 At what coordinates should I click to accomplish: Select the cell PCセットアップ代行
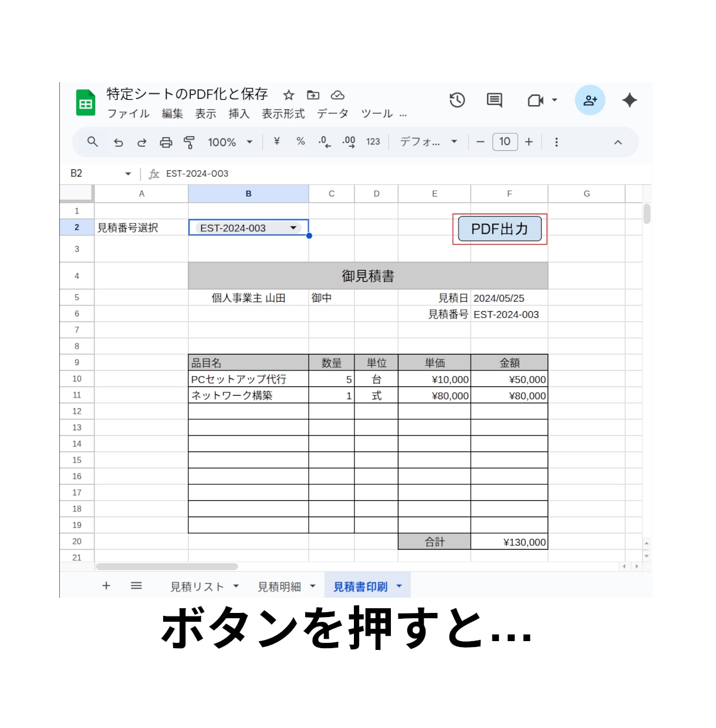[x=248, y=379]
